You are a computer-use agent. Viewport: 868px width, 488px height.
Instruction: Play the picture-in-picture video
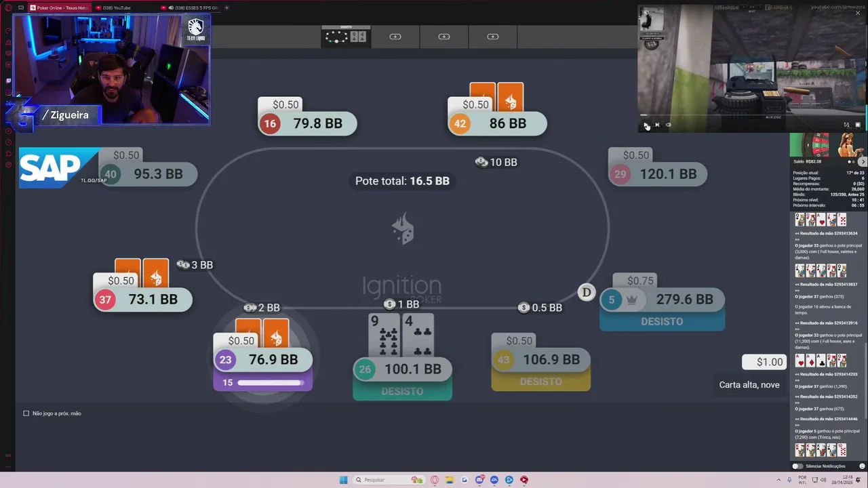point(646,125)
